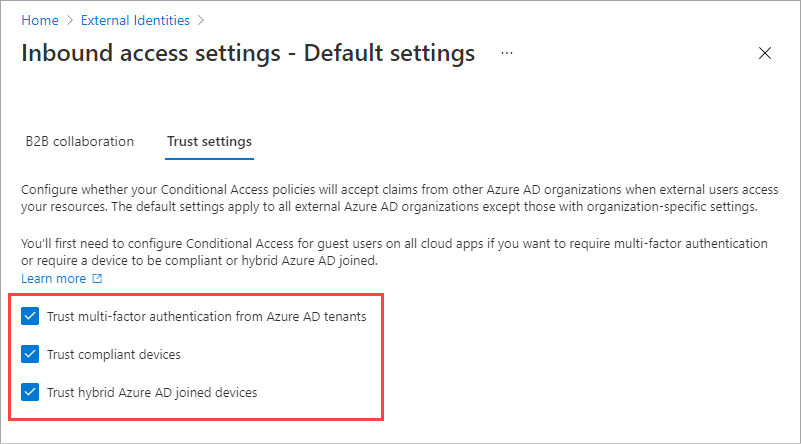Click the multi-factor requirement note text
The image size is (801, 444).
(x=390, y=252)
